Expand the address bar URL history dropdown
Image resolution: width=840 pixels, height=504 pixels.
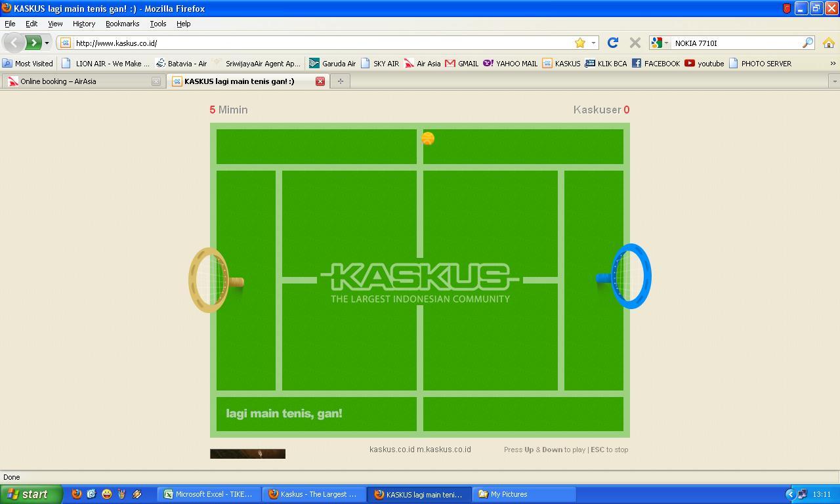[593, 43]
